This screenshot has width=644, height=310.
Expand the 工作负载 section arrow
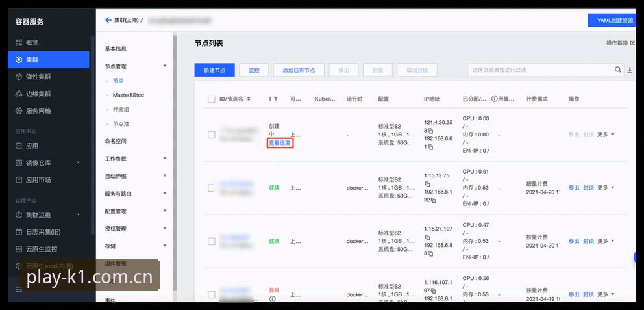(165, 159)
